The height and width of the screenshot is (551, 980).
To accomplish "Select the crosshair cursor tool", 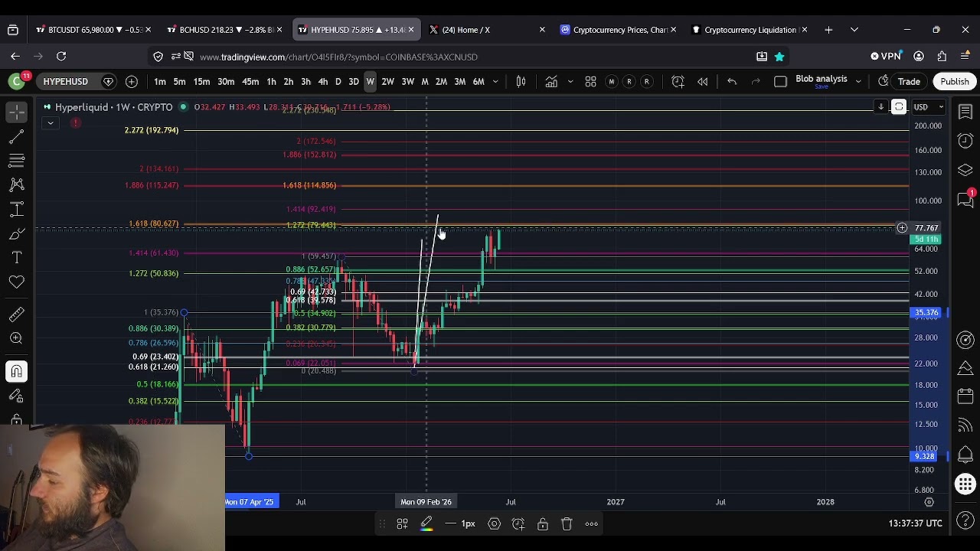I will (16, 112).
